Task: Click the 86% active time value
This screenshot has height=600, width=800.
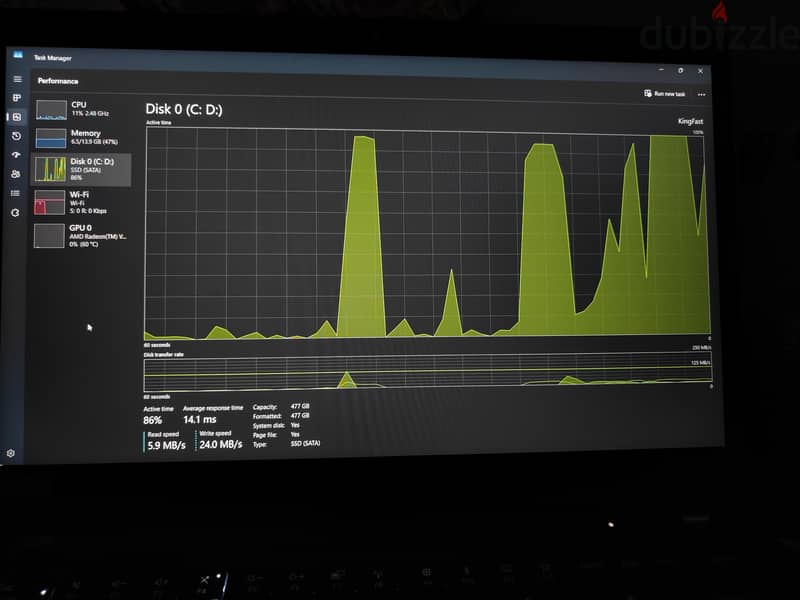Action: coord(153,420)
